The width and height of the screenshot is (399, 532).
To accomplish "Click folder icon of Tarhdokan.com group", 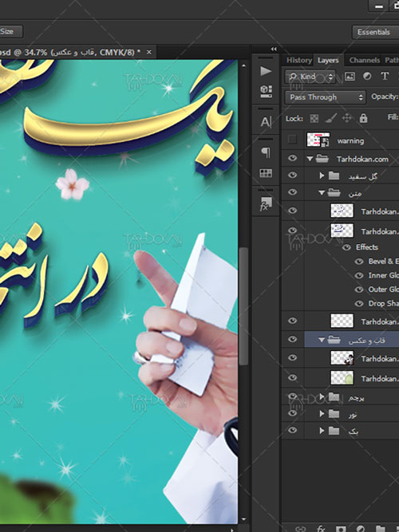I will pyautogui.click(x=322, y=159).
